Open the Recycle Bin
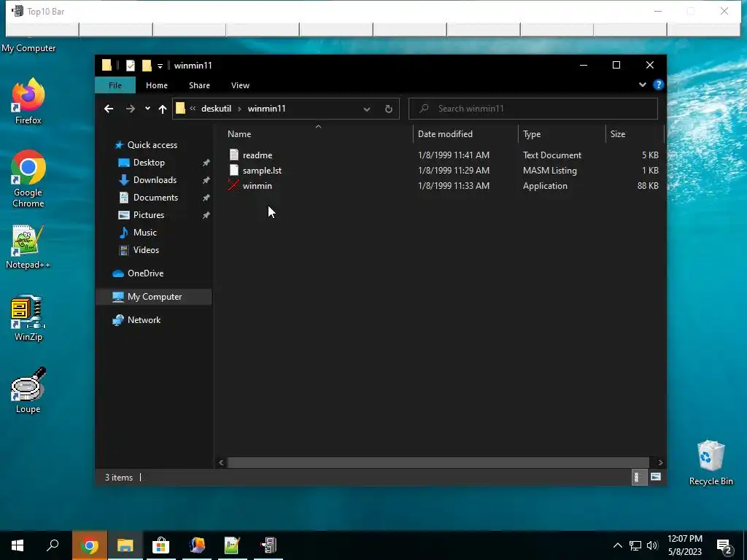The width and height of the screenshot is (747, 560). 711,462
